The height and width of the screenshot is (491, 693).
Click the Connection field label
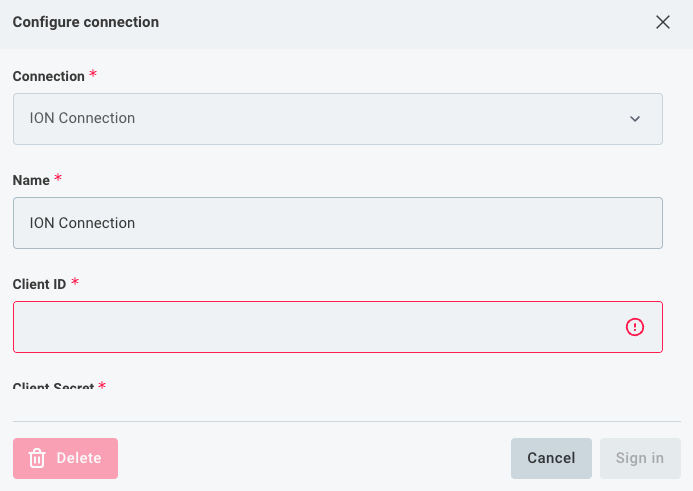[48, 76]
